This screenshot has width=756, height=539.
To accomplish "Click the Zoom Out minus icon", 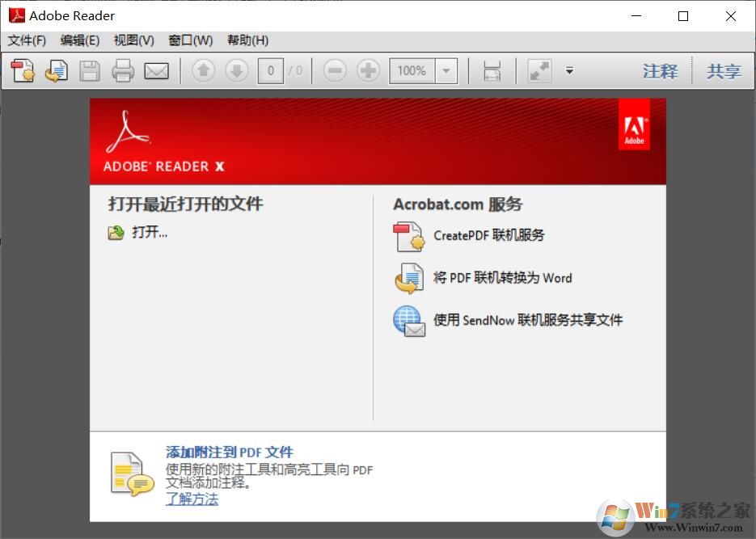I will 335,71.
